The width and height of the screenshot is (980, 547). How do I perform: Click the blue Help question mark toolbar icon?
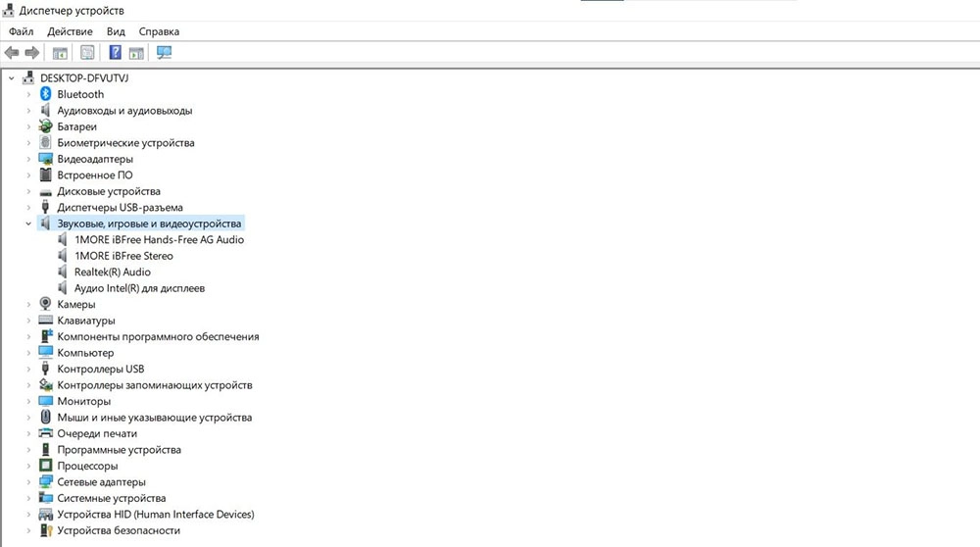click(116, 52)
